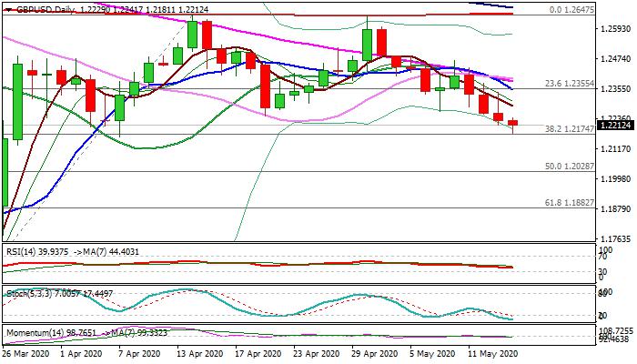Click the 1.24740 price axis label
The image size is (637, 364).
(x=616, y=59)
